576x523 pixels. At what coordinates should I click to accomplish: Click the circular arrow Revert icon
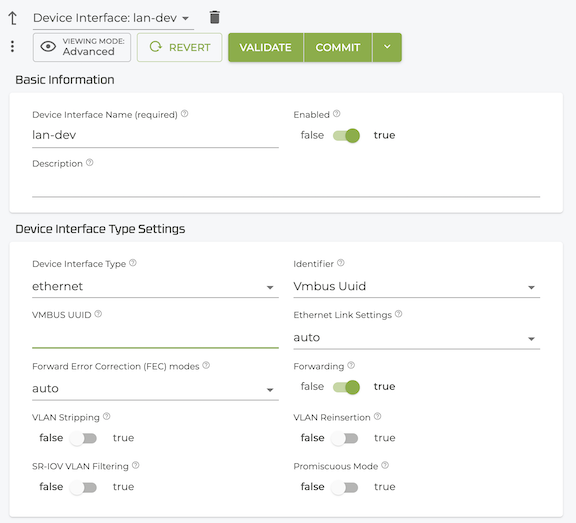155,47
